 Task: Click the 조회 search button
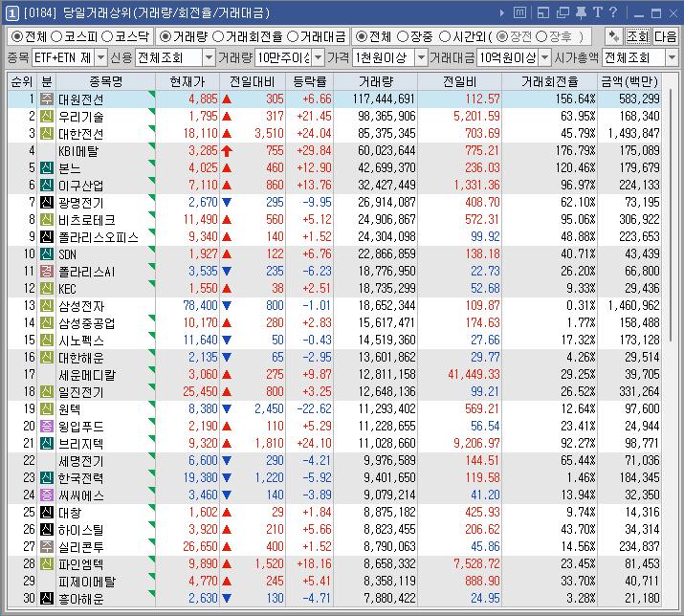point(637,36)
